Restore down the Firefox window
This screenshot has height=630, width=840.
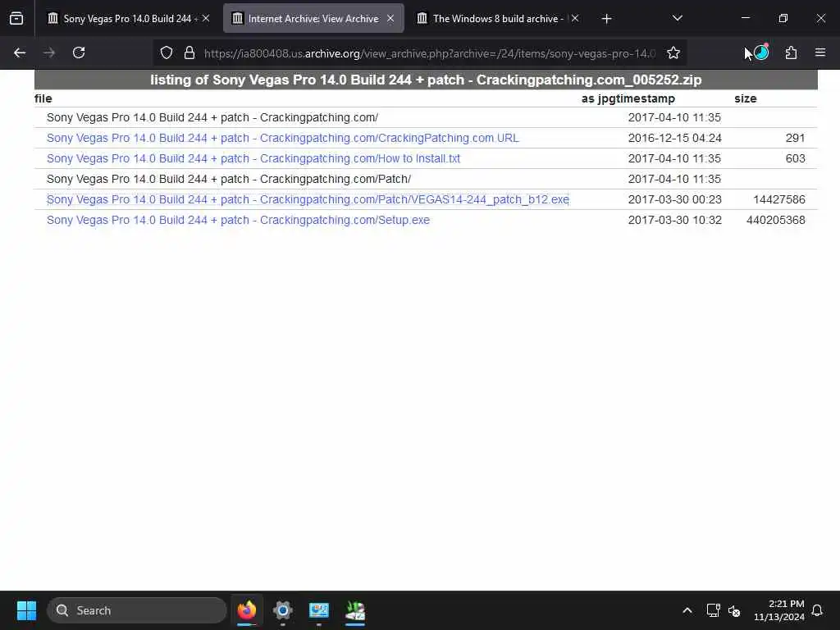click(783, 18)
